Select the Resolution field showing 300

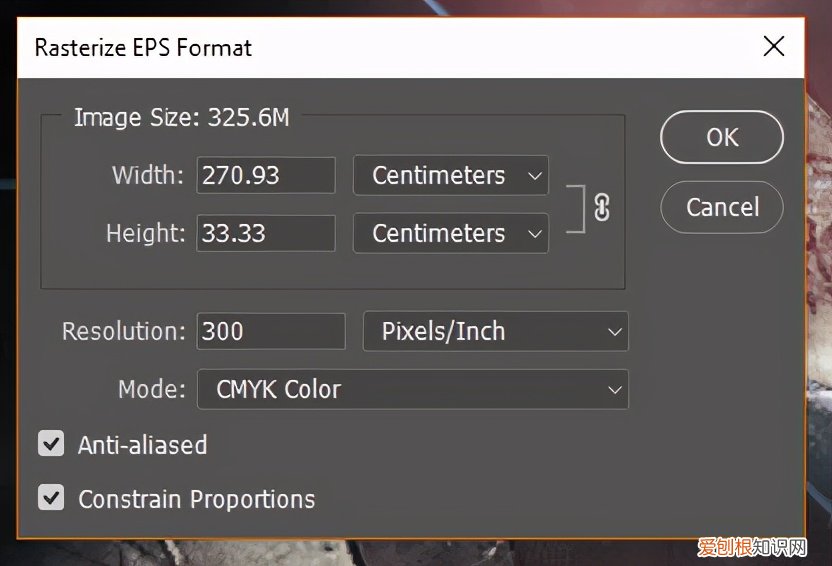pyautogui.click(x=271, y=331)
